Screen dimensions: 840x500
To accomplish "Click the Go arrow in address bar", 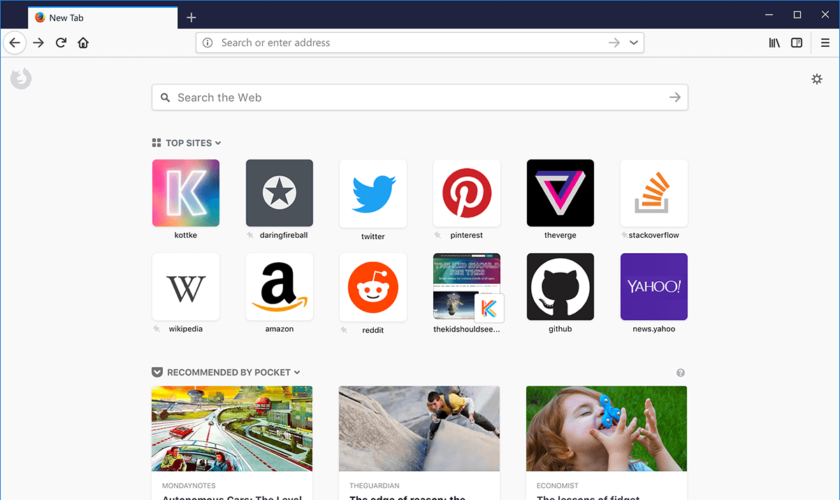I will 614,43.
